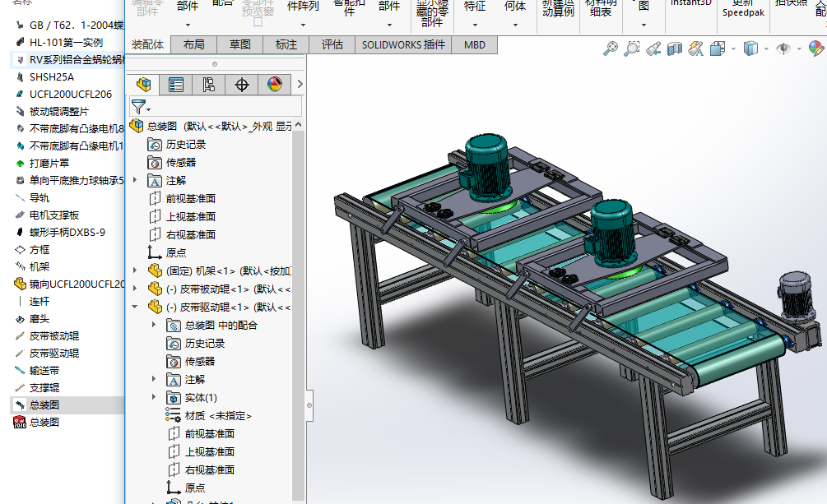Expand the (固定) 机架<1> component

point(135,270)
